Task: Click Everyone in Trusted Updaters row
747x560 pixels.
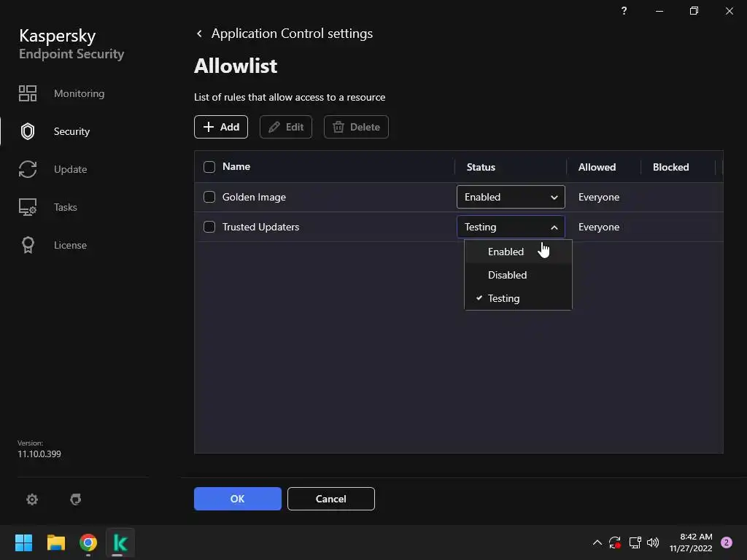Action: (599, 227)
